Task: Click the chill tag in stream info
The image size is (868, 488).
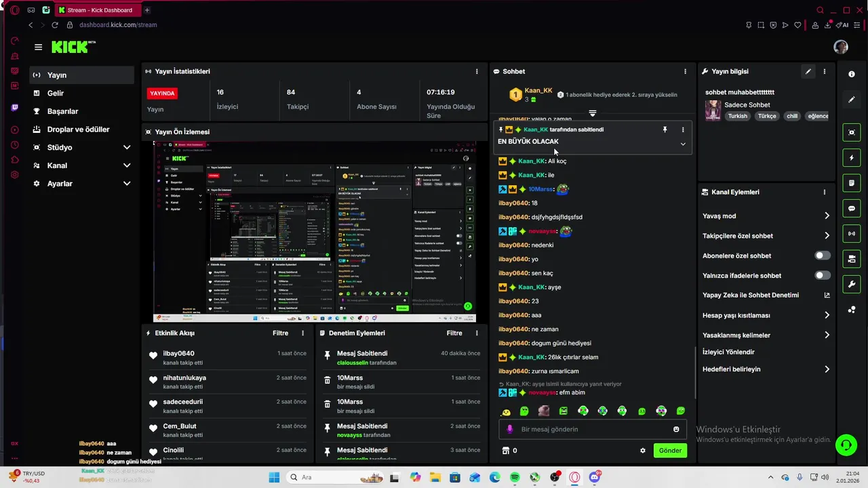Action: tap(791, 116)
